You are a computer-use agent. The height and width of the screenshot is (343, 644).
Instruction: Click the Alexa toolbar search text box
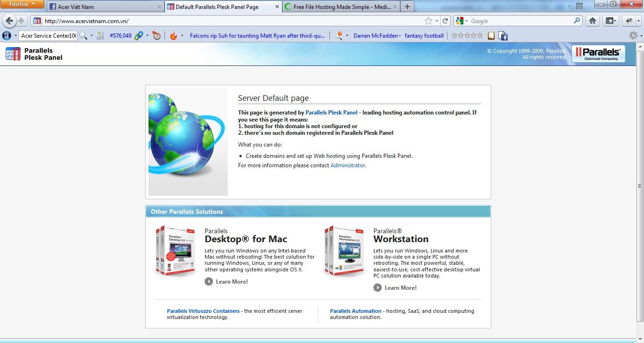[48, 36]
